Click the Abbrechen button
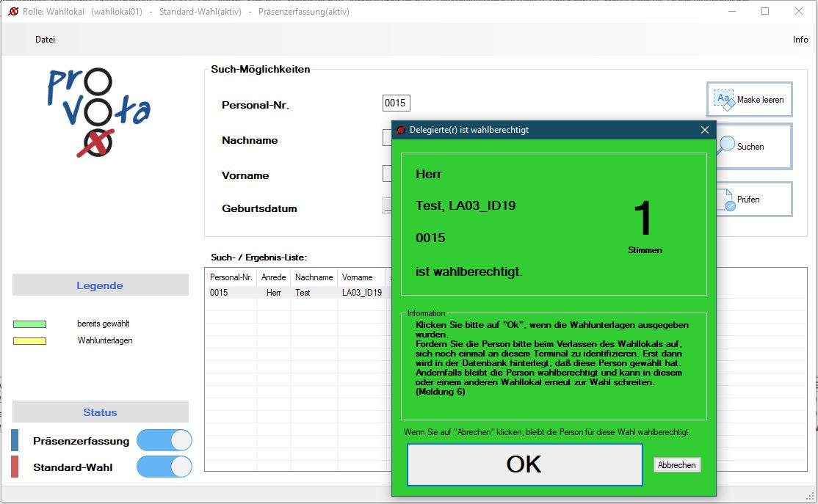This screenshot has height=504, width=818. pyautogui.click(x=677, y=465)
